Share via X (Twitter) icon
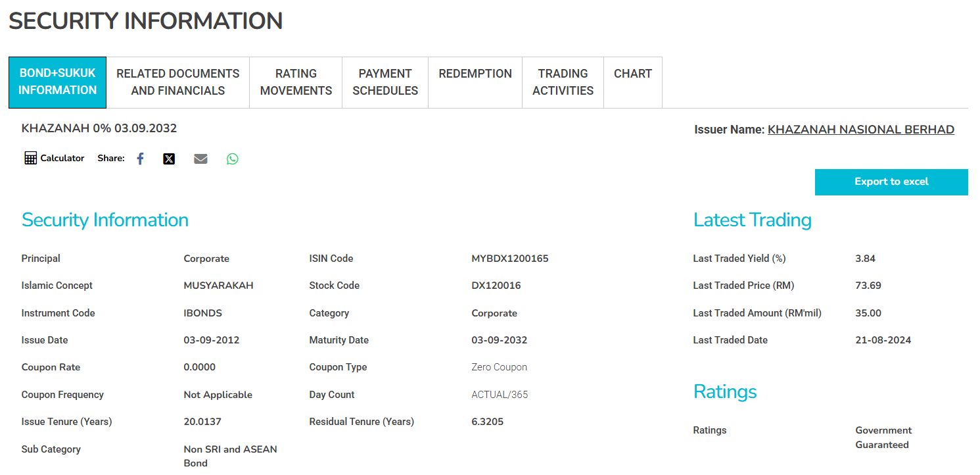The width and height of the screenshot is (980, 475). coord(169,159)
